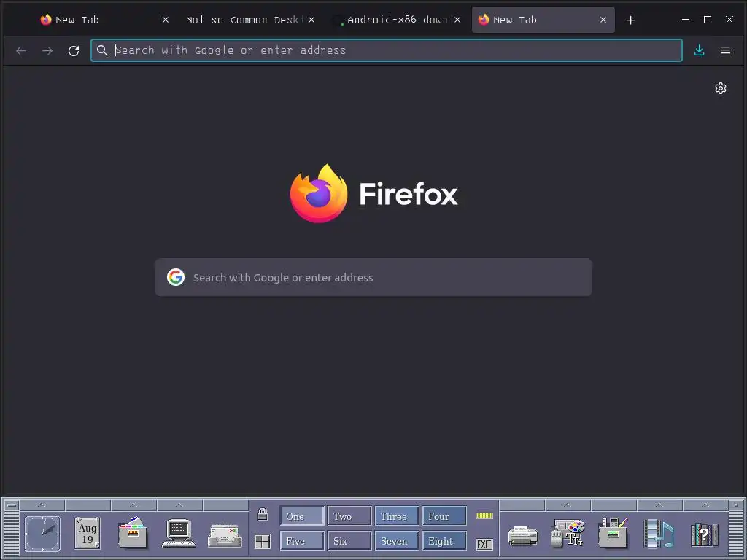
Task: Maximize the Firefox window
Action: pyautogui.click(x=708, y=20)
